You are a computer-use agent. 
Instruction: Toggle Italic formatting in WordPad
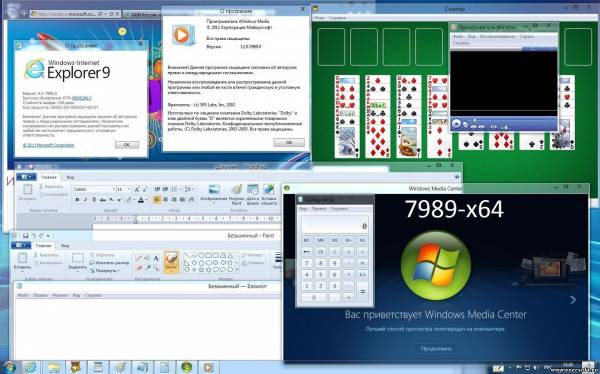click(x=86, y=199)
